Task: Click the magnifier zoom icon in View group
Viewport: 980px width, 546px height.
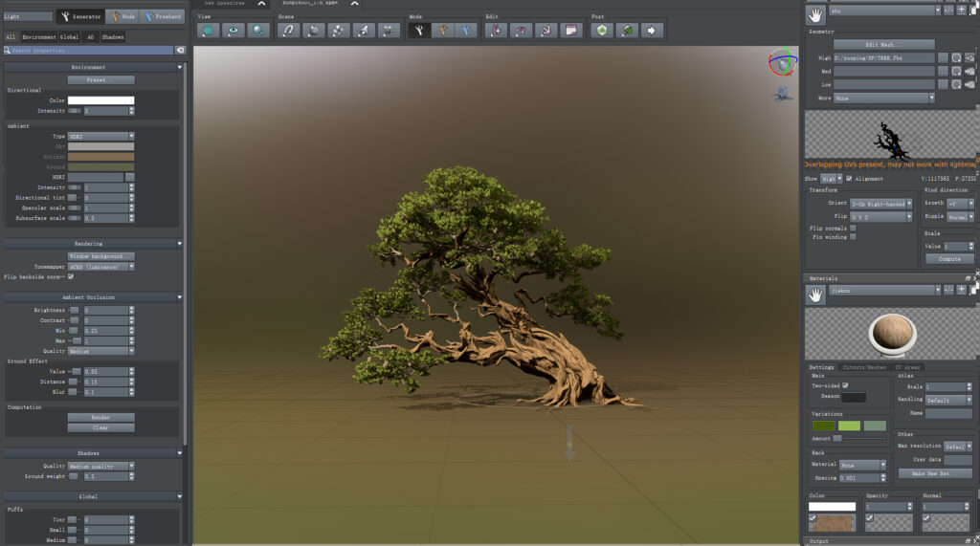Action: [258, 31]
